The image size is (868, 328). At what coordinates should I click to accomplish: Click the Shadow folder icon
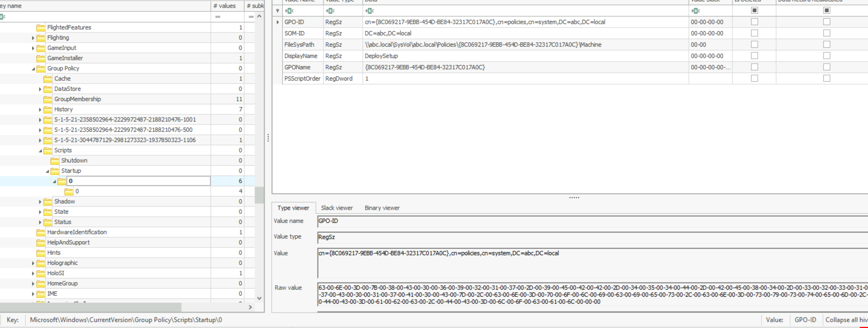tap(48, 202)
